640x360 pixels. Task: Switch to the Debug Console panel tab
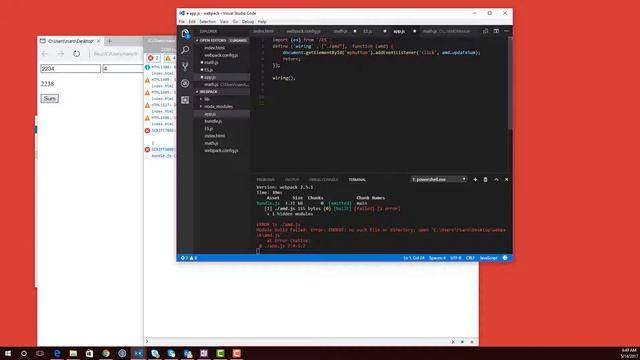pyautogui.click(x=323, y=180)
